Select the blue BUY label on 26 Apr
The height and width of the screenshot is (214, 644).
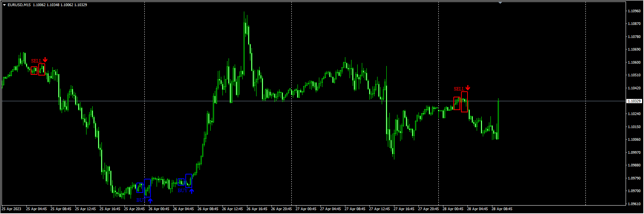click(x=183, y=191)
